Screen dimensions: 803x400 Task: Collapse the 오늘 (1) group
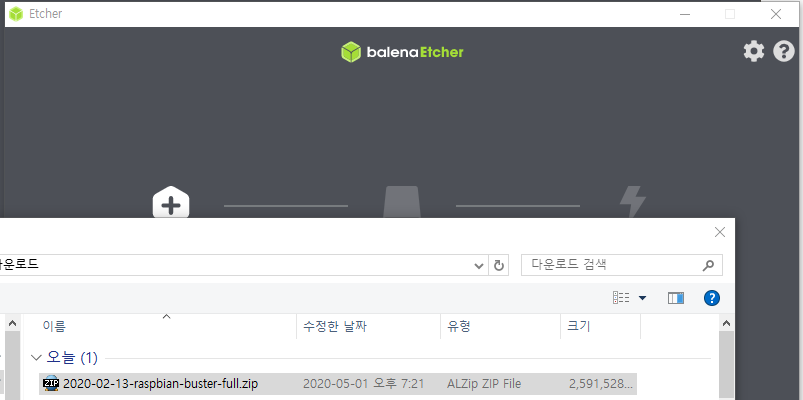35,357
